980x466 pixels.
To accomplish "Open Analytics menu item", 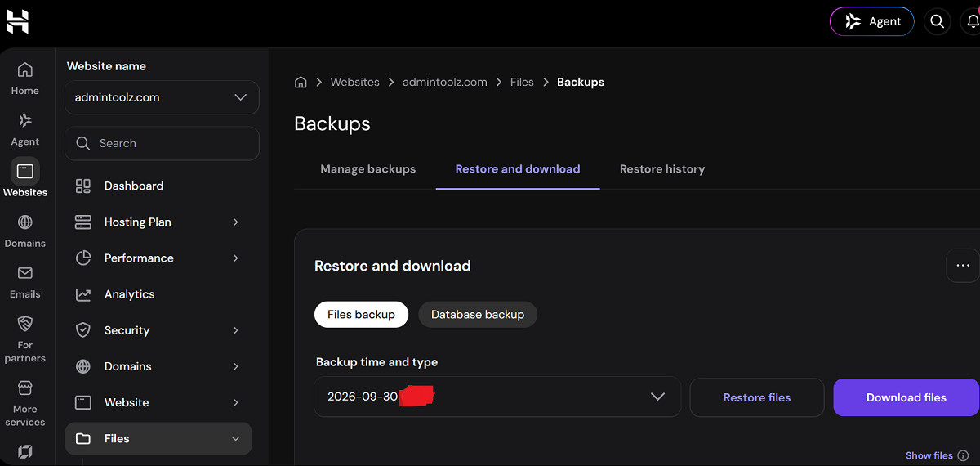I will [158, 293].
